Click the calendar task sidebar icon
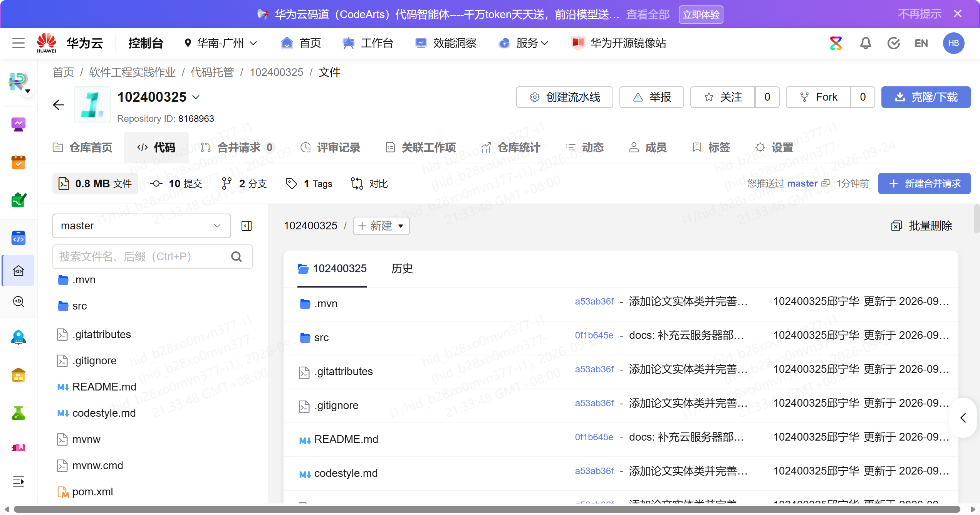980x515 pixels. (18, 162)
